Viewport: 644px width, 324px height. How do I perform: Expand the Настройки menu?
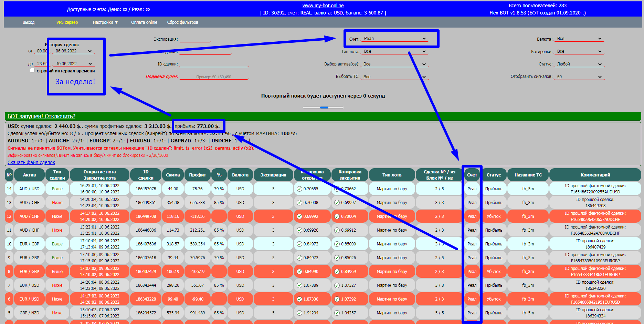[105, 22]
